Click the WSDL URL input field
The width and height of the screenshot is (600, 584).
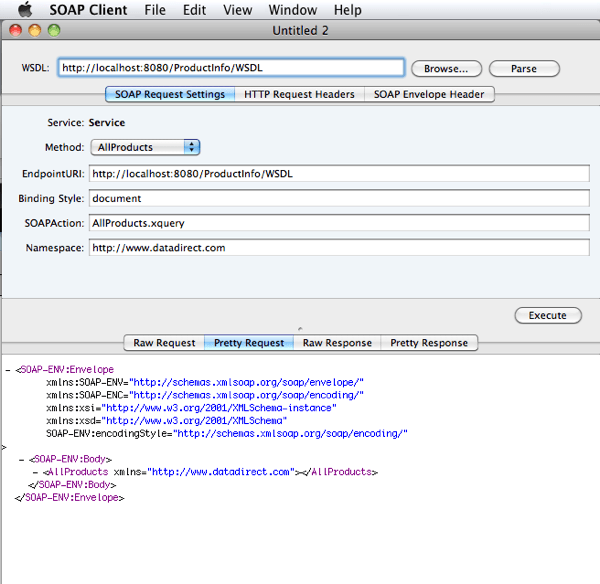tap(231, 68)
